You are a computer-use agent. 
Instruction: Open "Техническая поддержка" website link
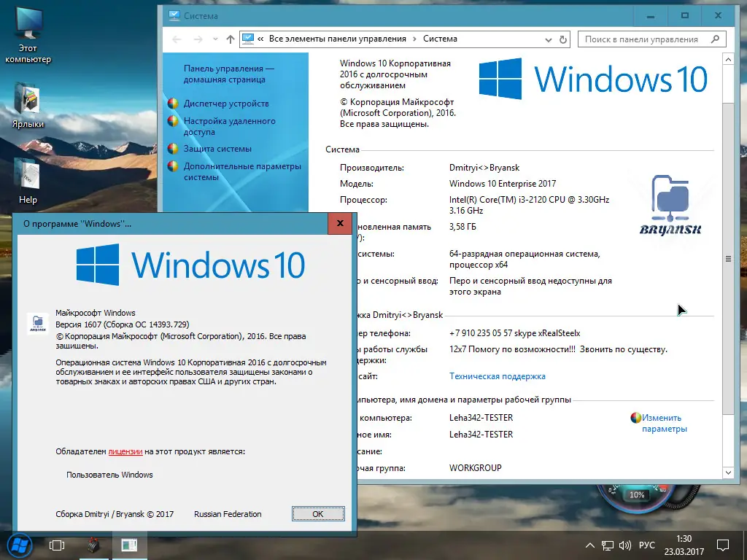pyautogui.click(x=498, y=376)
